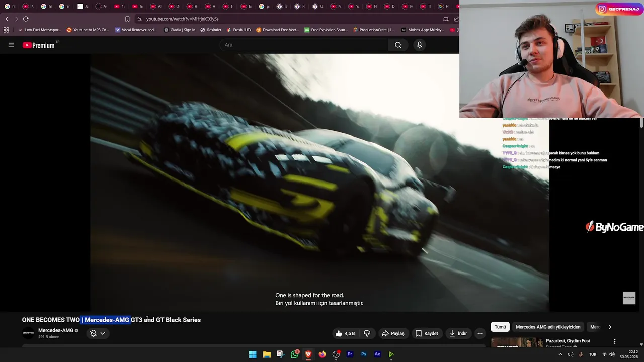This screenshot has height=362, width=644.
Task: Click the İndir download button
Action: [458, 333]
